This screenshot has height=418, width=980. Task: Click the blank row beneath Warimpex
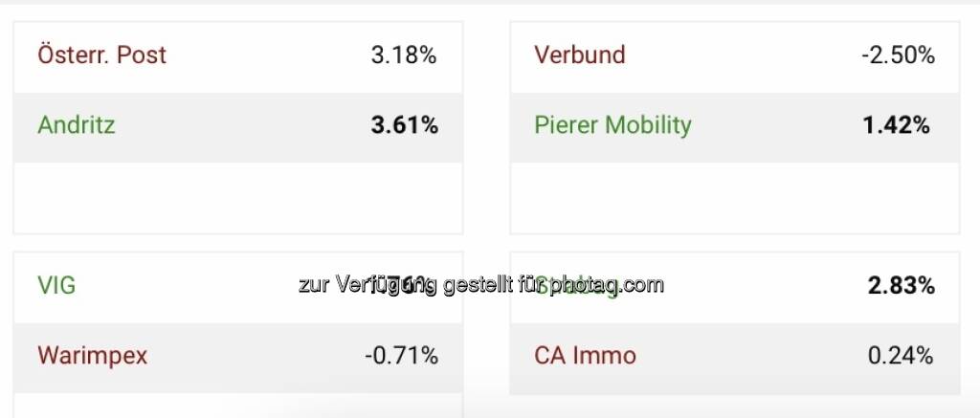tap(237, 406)
